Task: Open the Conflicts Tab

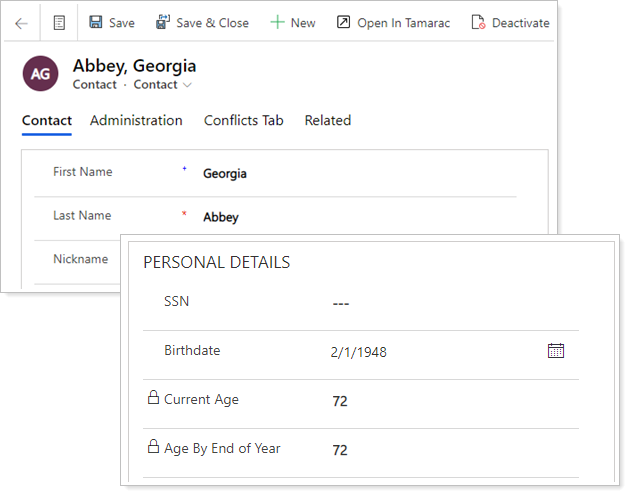Action: click(x=243, y=120)
